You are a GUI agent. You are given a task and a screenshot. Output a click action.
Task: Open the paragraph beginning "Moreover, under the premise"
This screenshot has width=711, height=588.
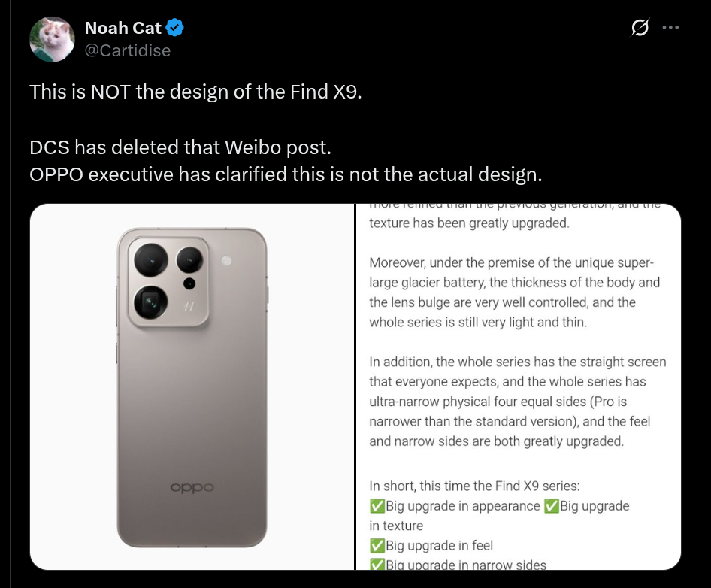pyautogui.click(x=515, y=292)
